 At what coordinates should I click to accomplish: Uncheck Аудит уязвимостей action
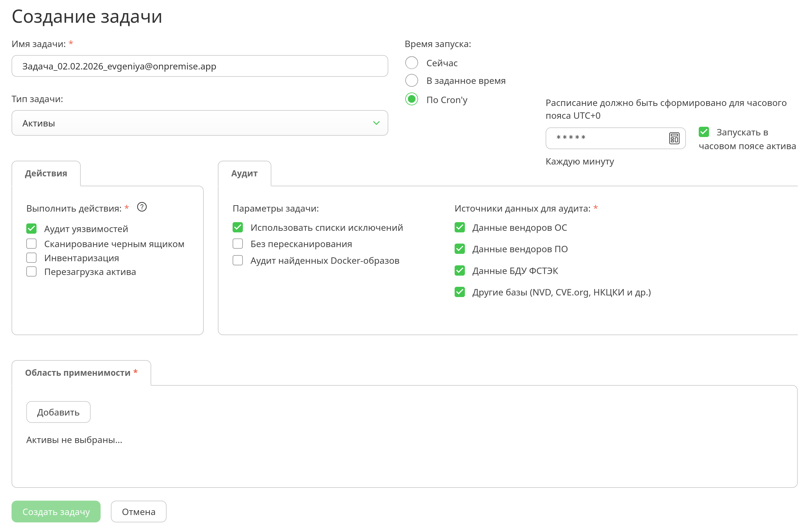[x=31, y=229]
